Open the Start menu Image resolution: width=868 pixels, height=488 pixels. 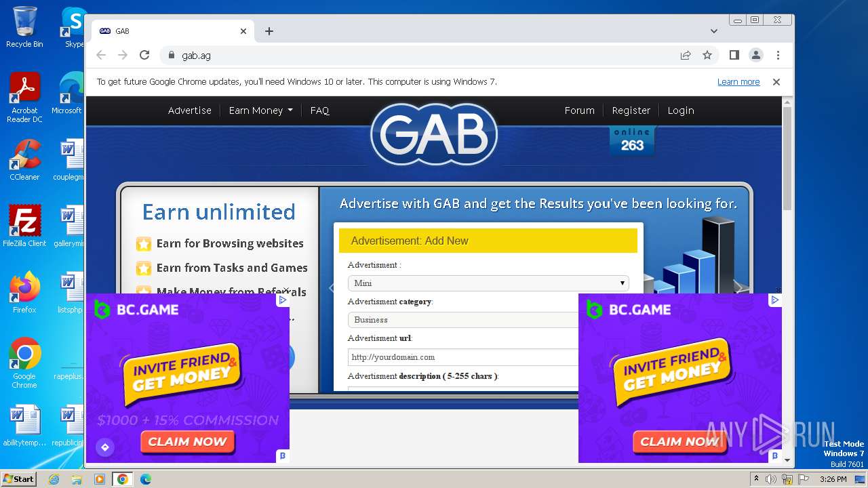pos(19,479)
